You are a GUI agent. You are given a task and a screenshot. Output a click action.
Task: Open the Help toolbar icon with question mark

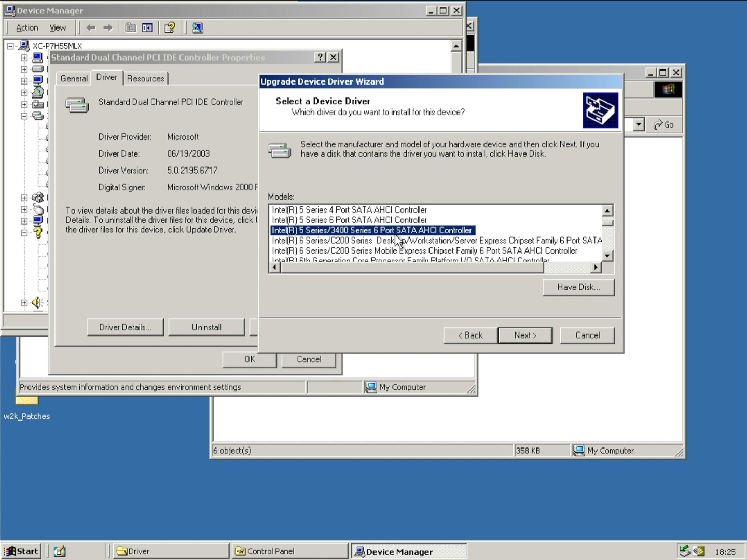[170, 28]
